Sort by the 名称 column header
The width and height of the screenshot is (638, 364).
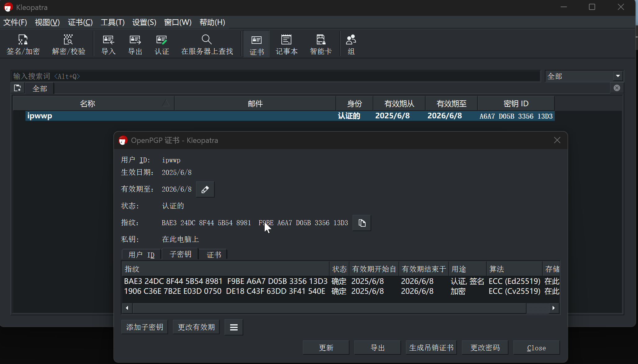[93, 103]
